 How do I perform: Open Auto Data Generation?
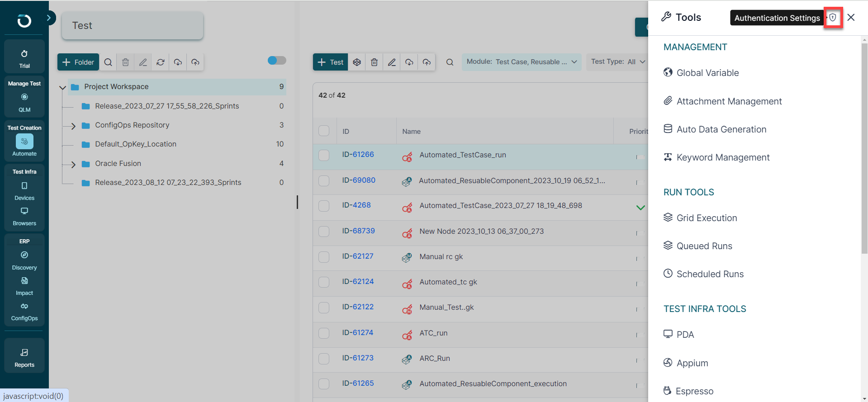(x=715, y=129)
